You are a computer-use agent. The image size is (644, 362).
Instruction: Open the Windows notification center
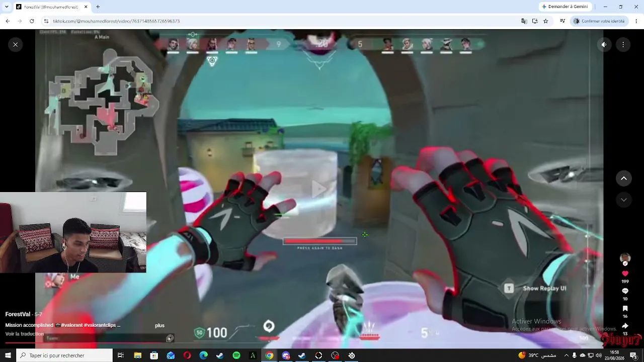pos(634,355)
